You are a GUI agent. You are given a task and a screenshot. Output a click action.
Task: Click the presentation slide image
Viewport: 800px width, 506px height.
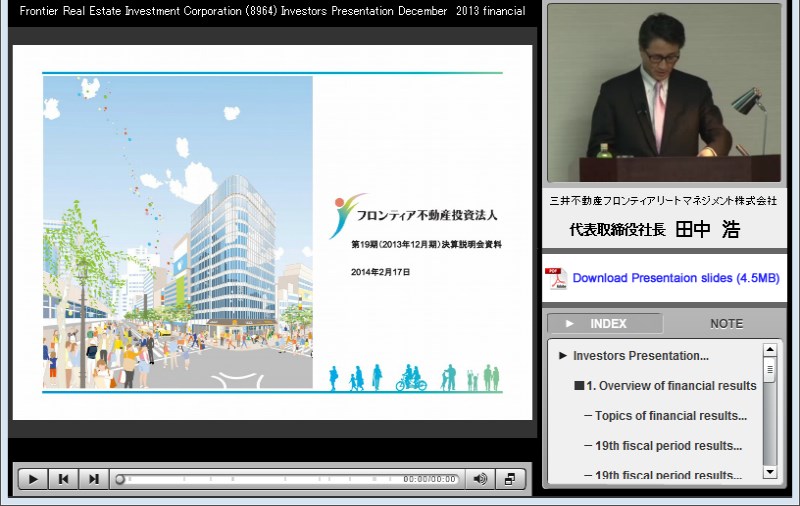(272, 233)
